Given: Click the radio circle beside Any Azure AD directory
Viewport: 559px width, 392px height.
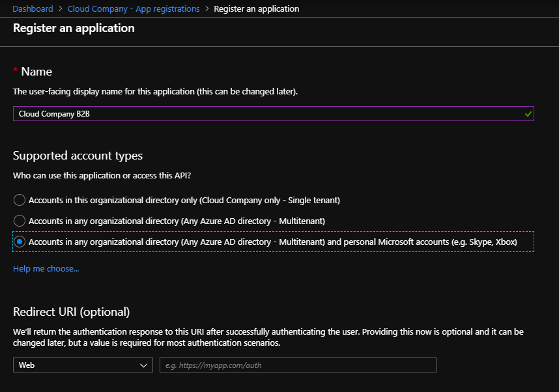Looking at the screenshot, I should coord(19,221).
